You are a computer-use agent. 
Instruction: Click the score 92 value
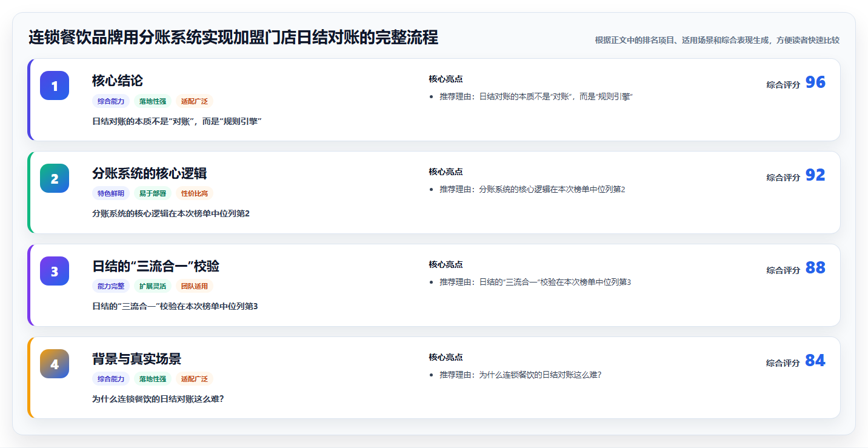tap(815, 175)
